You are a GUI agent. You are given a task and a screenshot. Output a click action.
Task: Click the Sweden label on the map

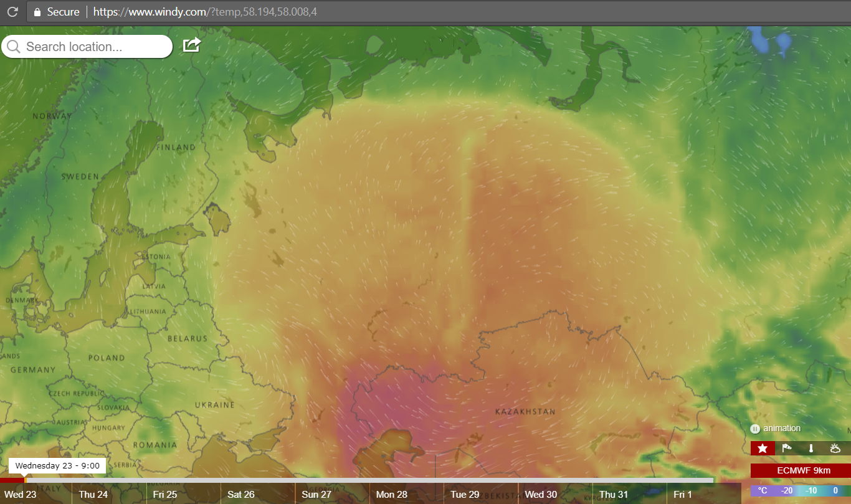pos(80,177)
